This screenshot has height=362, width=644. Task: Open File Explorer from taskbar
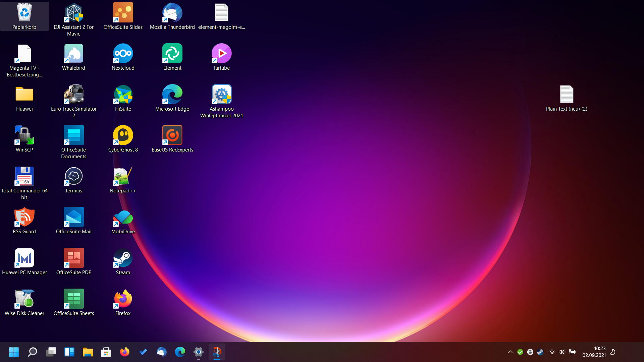88,352
